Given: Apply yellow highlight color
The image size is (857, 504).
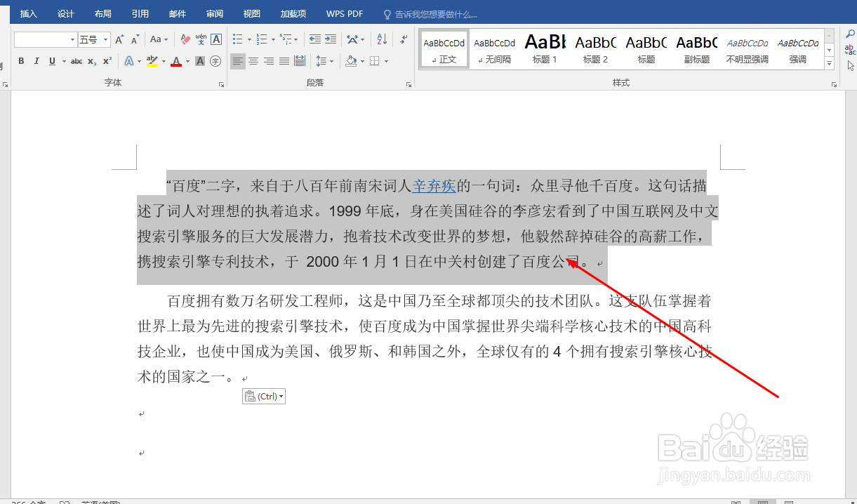Looking at the screenshot, I should (x=152, y=62).
